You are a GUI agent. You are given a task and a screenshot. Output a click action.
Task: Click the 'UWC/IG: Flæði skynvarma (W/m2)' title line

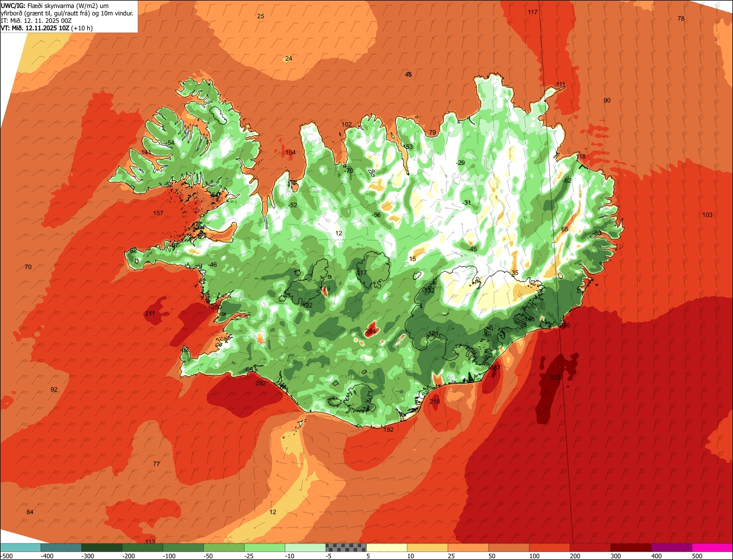point(55,5)
